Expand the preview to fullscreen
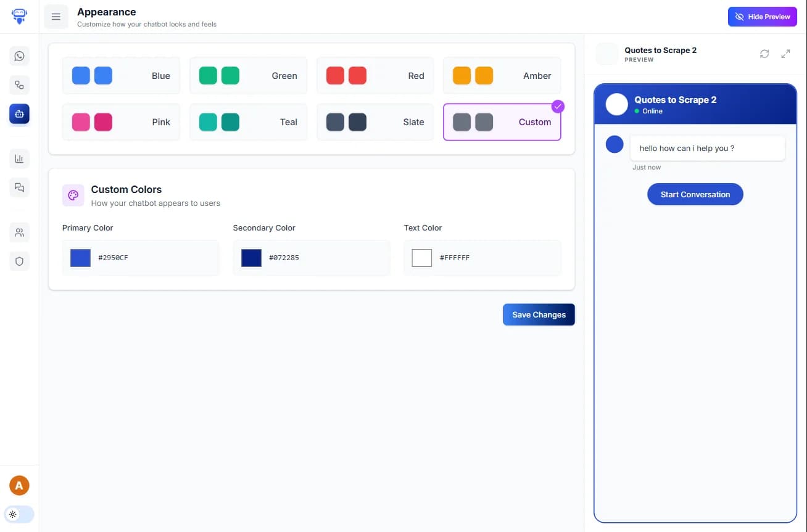The height and width of the screenshot is (532, 807). click(785, 54)
